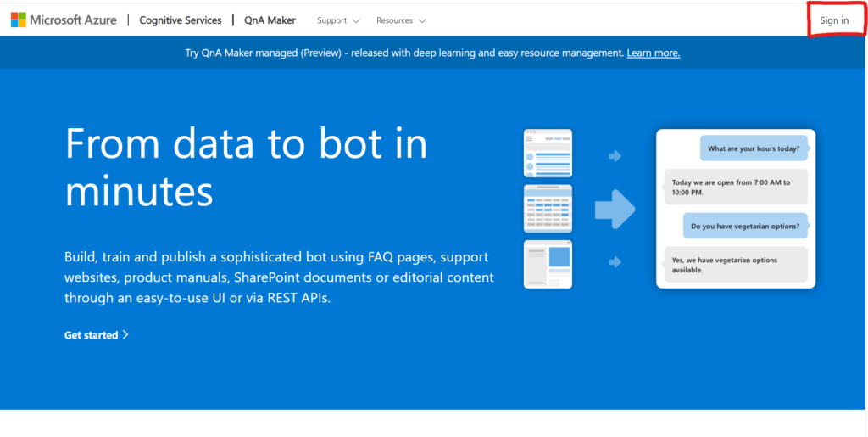
Task: Click the chevron beside Get started
Action: [x=126, y=335]
